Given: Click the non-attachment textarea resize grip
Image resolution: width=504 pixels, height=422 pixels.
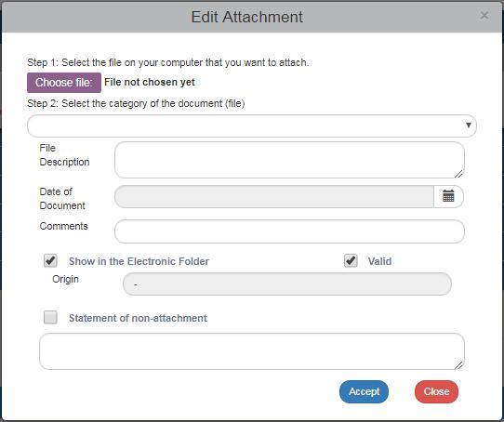Looking at the screenshot, I should pos(458,365).
